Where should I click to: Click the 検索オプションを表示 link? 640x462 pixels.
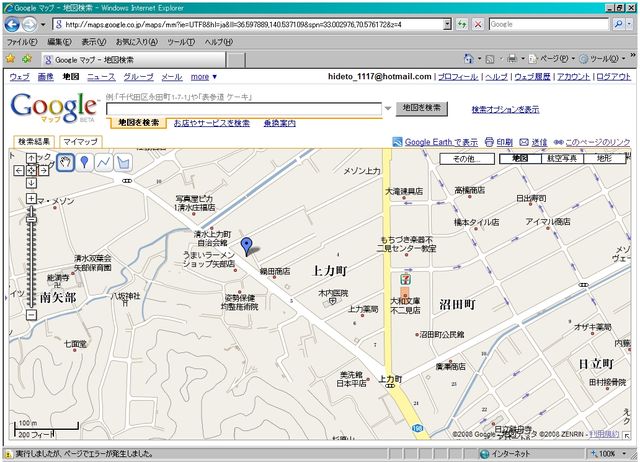tap(505, 109)
